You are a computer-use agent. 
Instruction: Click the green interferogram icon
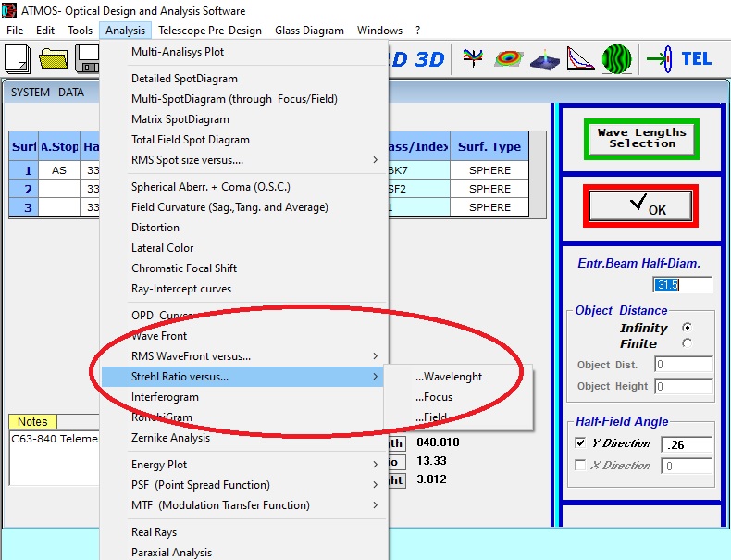pos(617,58)
